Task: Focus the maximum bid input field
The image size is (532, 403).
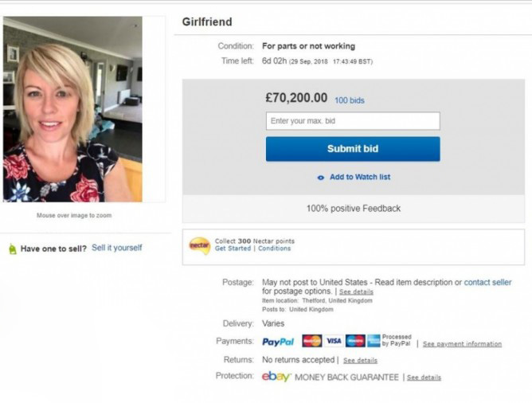Action: (352, 121)
